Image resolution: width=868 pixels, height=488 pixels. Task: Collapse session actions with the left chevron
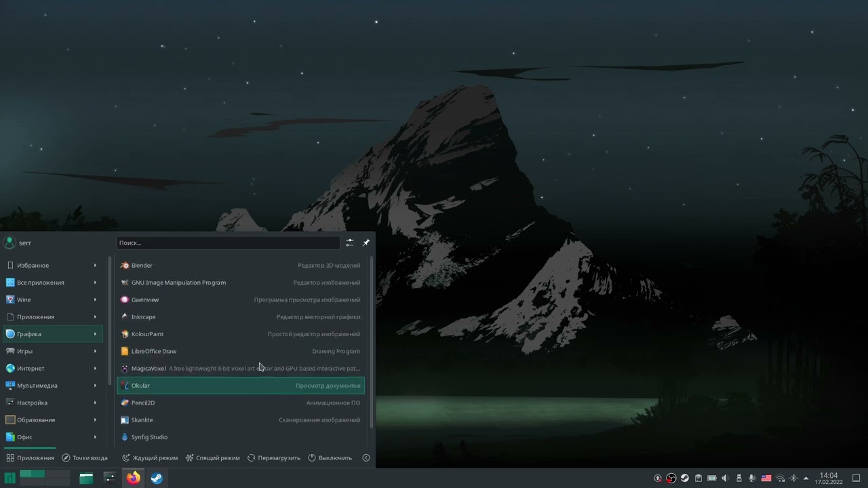tap(366, 457)
